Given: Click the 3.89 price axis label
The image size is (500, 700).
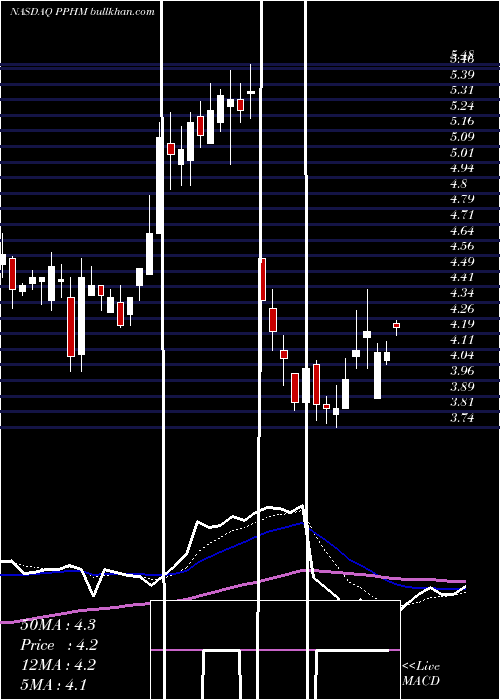Looking at the screenshot, I should coord(462,387).
